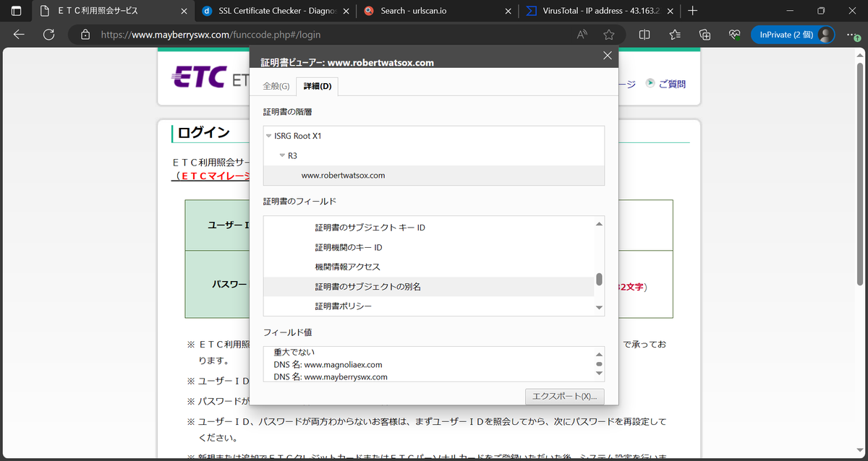Viewport: 868px width, 461px height.
Task: Open the ご質問 link on the page
Action: 672,84
